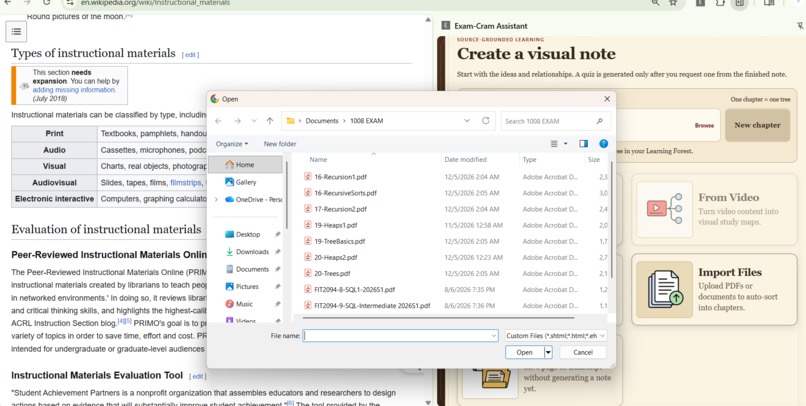Refresh the 1008 EXAM folder listing
The width and height of the screenshot is (806, 406).
(x=485, y=121)
